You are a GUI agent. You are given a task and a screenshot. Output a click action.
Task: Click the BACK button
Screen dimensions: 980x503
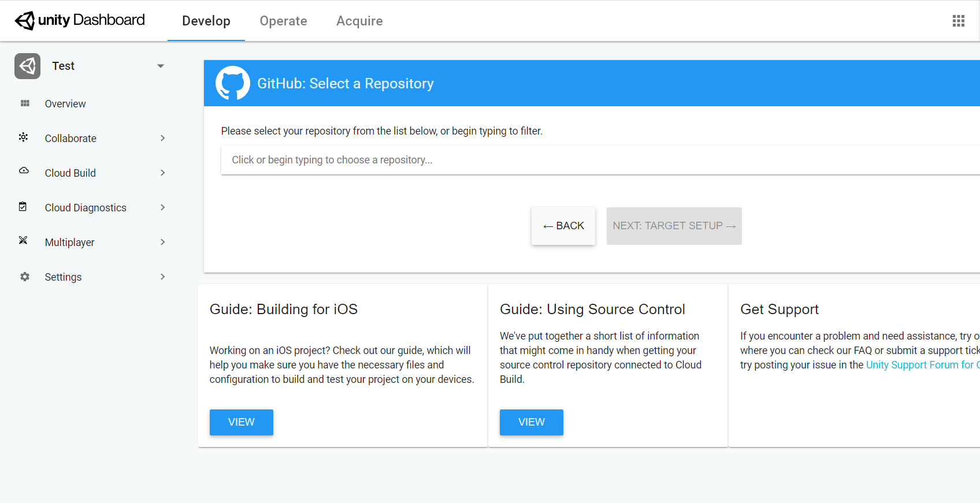click(x=563, y=226)
